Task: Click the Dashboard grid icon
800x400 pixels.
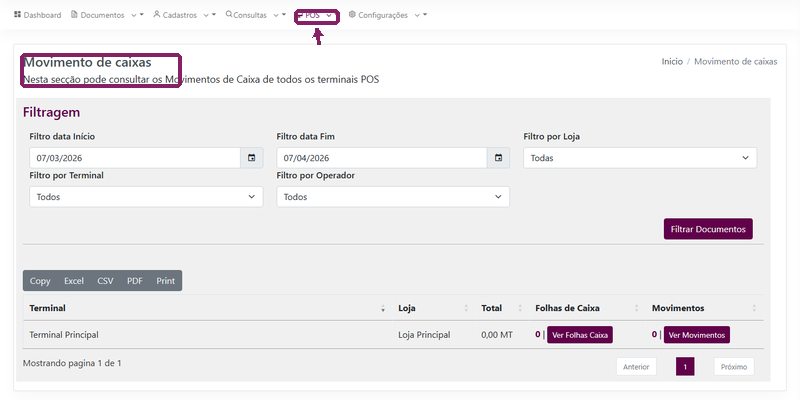Action: [x=17, y=15]
